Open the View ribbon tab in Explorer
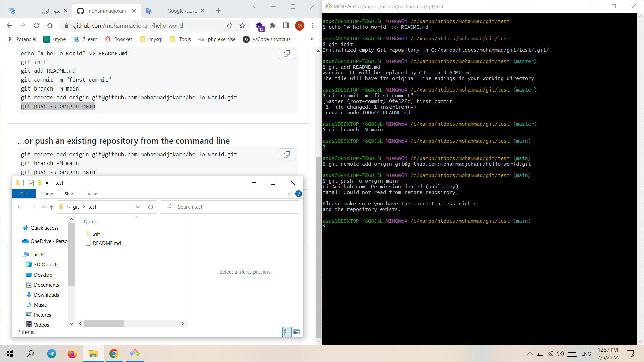The width and height of the screenshot is (644, 362). [92, 194]
